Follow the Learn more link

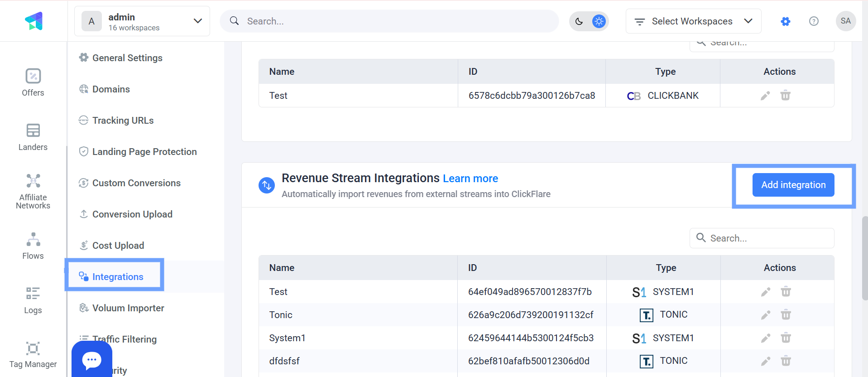(470, 179)
